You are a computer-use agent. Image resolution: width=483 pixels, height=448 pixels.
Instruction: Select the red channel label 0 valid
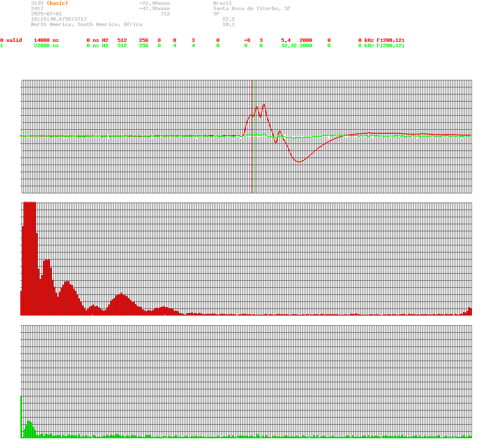tap(11, 41)
